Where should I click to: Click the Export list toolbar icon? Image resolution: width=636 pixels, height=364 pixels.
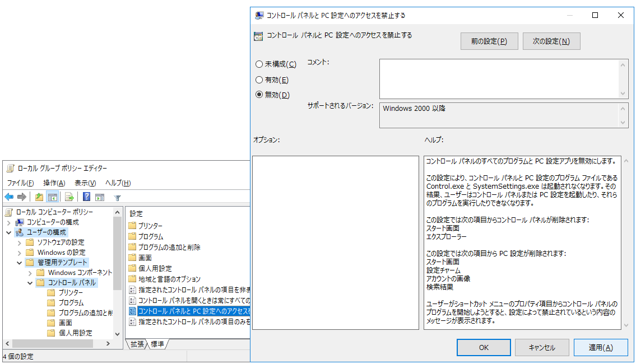click(x=69, y=197)
